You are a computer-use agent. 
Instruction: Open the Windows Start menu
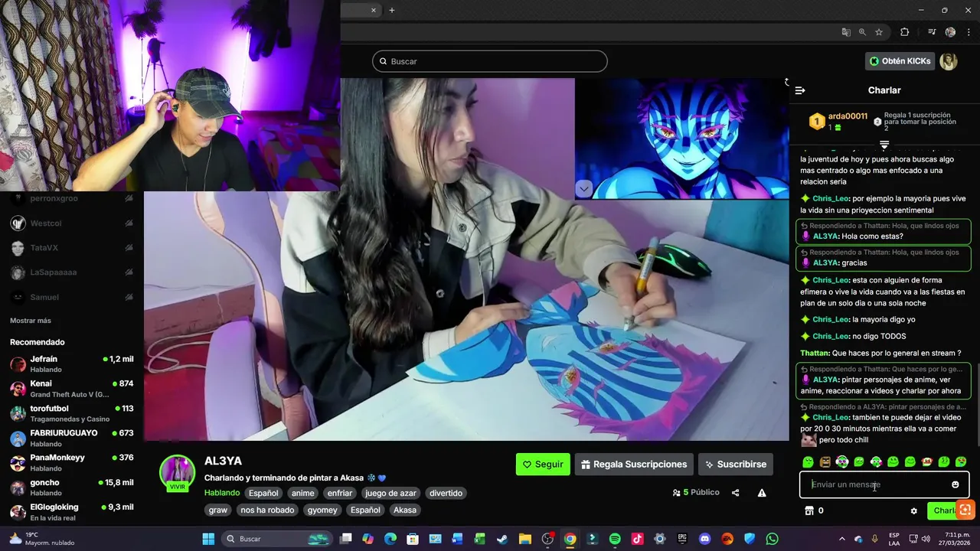pos(208,539)
